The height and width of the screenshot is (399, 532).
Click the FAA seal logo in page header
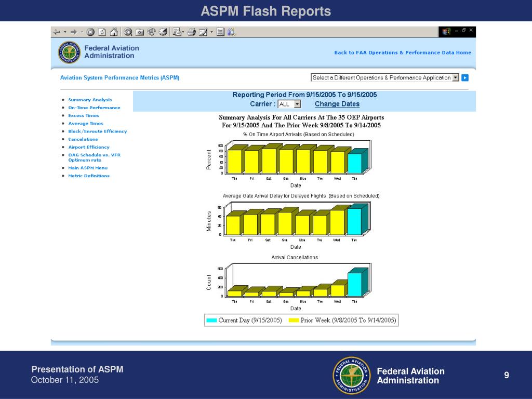click(x=69, y=52)
